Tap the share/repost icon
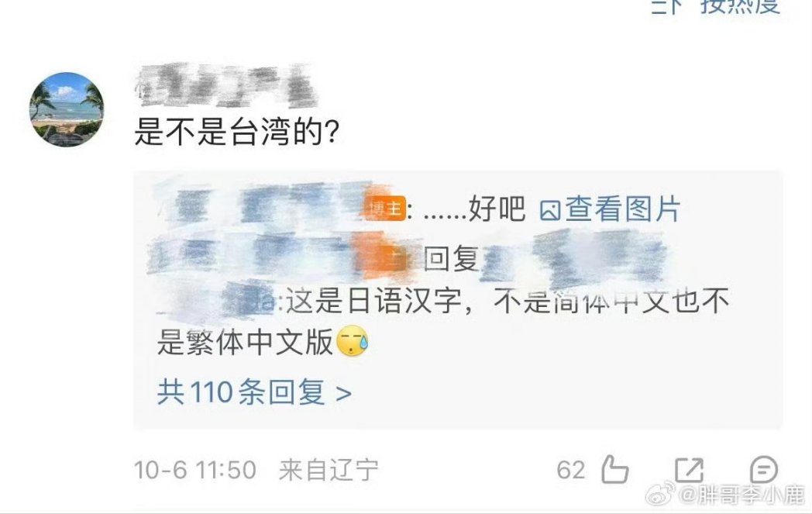Image resolution: width=812 pixels, height=514 pixels. tap(690, 470)
